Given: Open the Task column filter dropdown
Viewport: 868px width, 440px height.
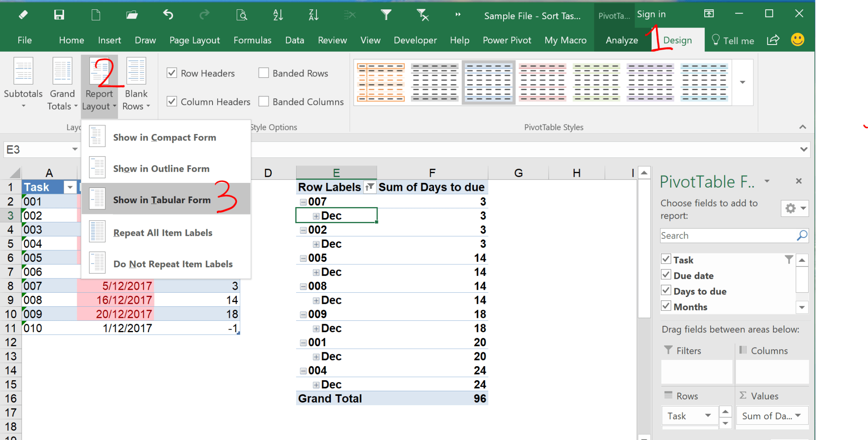Looking at the screenshot, I should tap(70, 187).
